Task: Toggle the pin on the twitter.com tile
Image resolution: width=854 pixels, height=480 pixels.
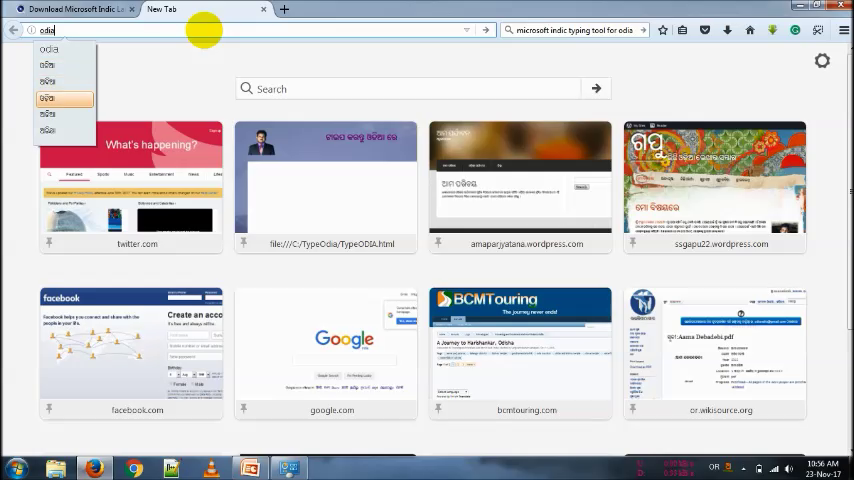Action: [49, 242]
